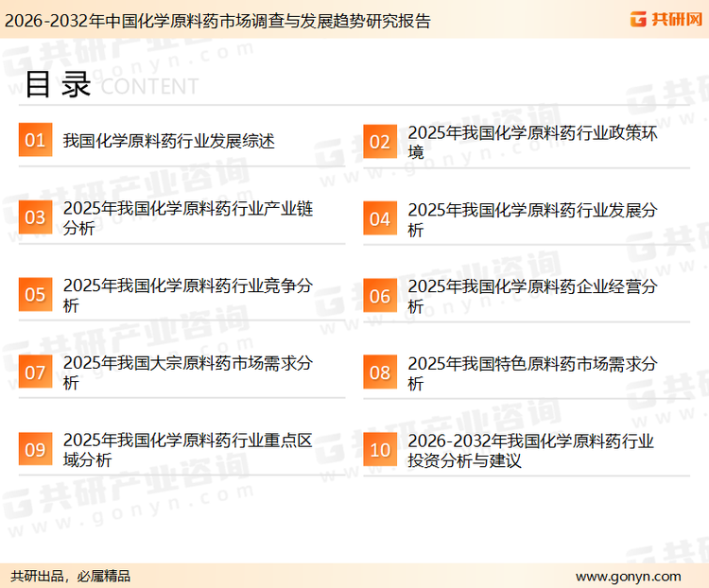This screenshot has width=709, height=588.
Task: Click the orange 02 number badge
Action: tap(380, 142)
